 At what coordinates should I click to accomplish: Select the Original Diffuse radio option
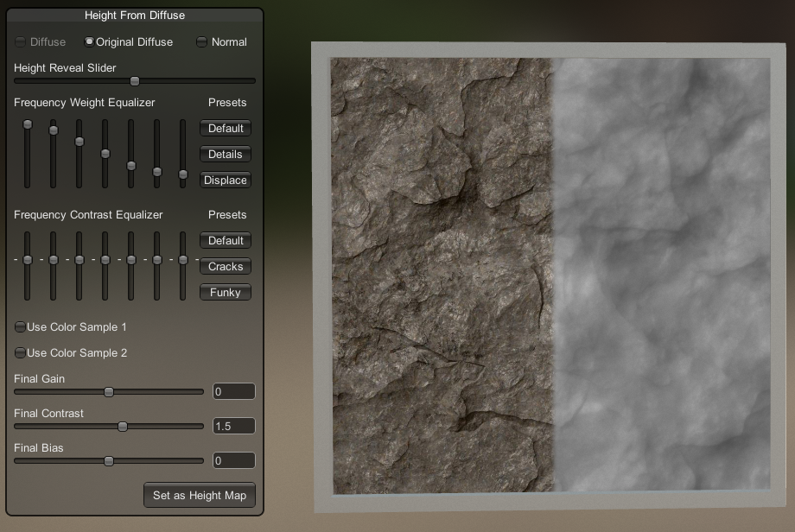coord(89,41)
